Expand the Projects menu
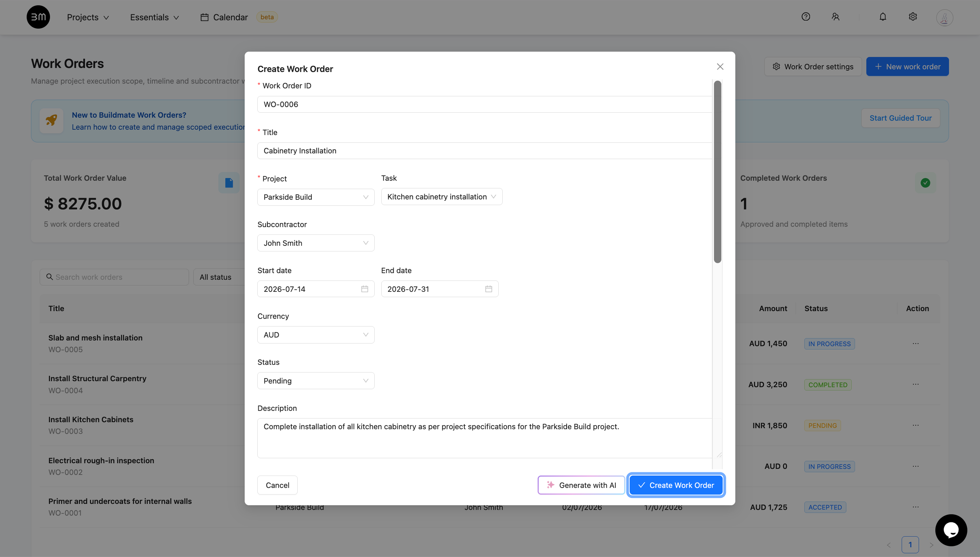 (88, 17)
